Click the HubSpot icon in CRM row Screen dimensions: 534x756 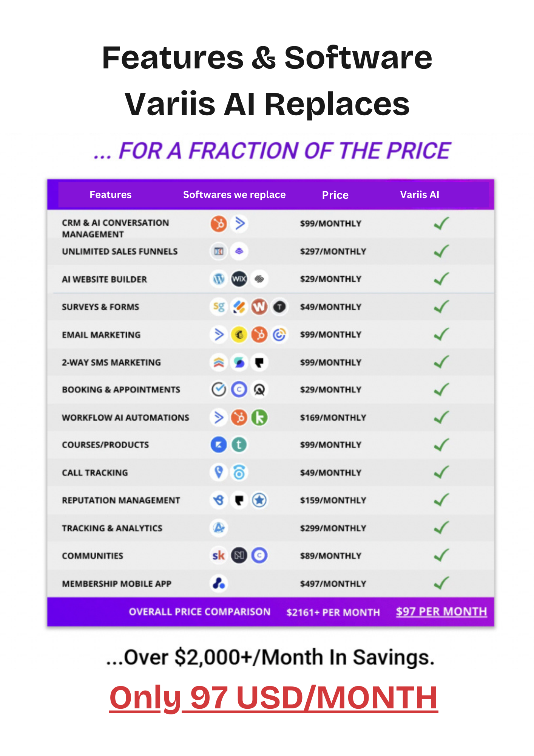coord(219,223)
